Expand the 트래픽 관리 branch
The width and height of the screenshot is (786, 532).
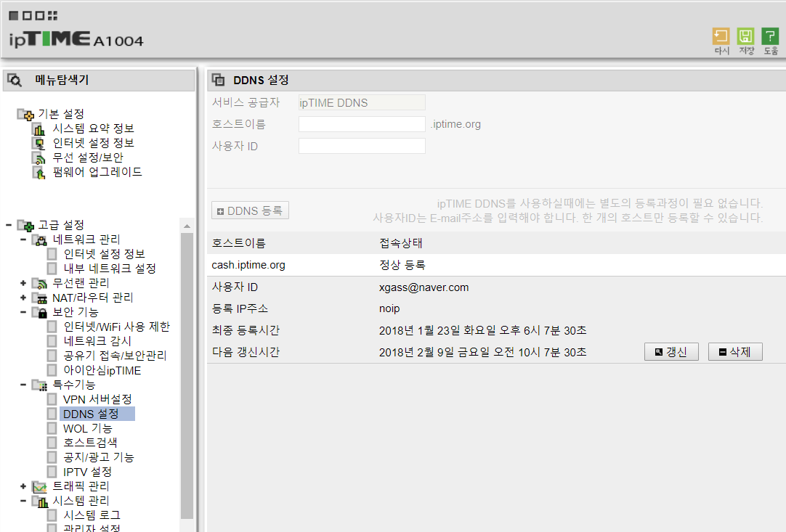coord(23,486)
